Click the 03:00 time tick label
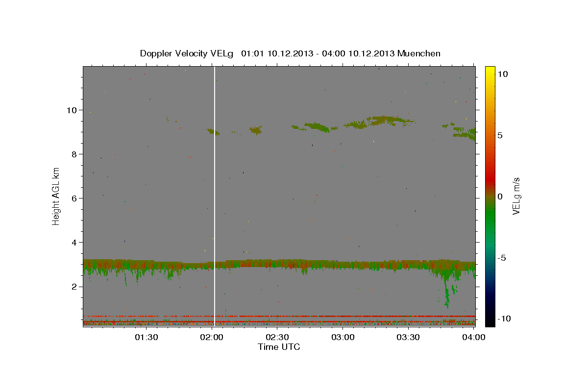Viewport: 588px width, 392px height. point(343,337)
